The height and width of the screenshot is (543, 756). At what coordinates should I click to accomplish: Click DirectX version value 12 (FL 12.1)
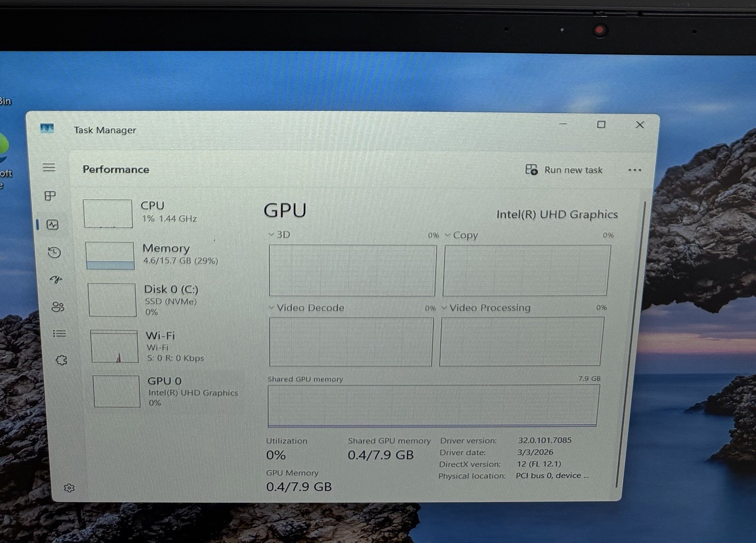pyautogui.click(x=539, y=464)
